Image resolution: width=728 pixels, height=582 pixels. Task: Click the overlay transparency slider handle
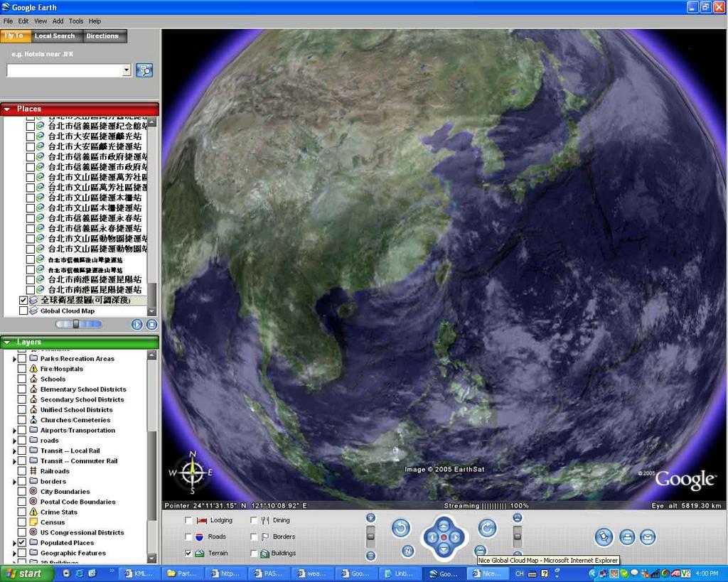(x=75, y=324)
